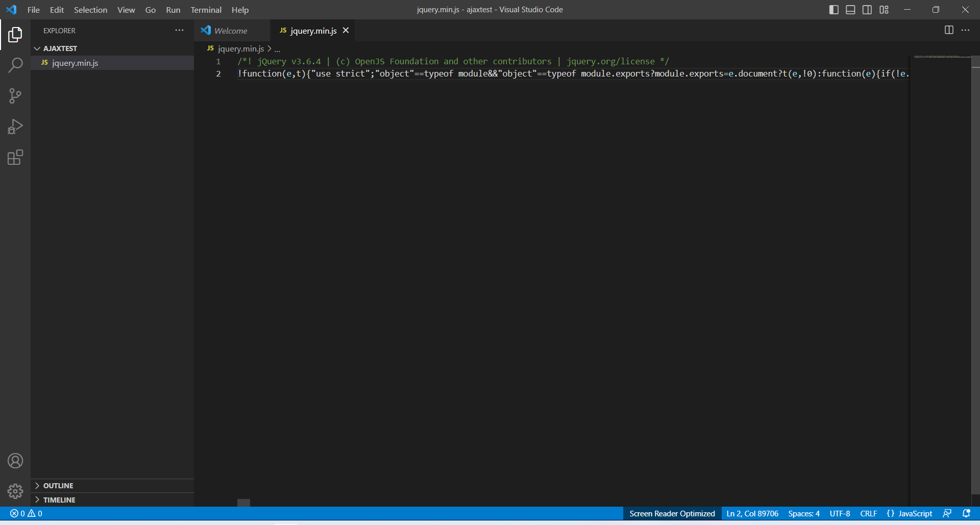Switch to the Welcome tab
The height and width of the screenshot is (525, 980).
(x=232, y=31)
